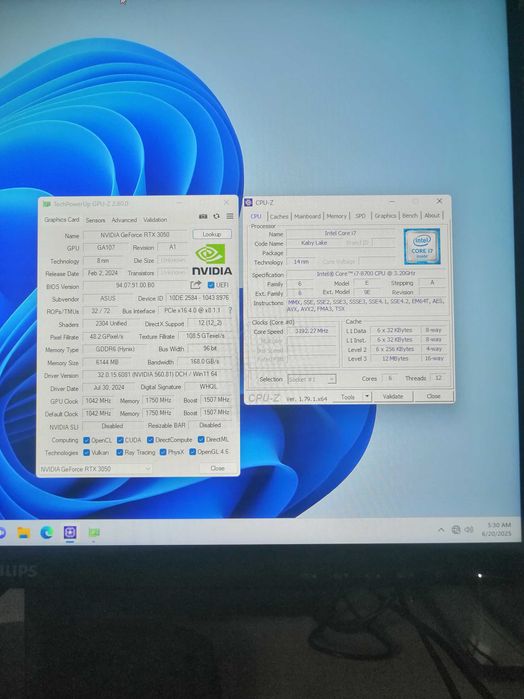Open the Socket #1 selection dropdown
This screenshot has width=524, height=699.
coord(312,379)
